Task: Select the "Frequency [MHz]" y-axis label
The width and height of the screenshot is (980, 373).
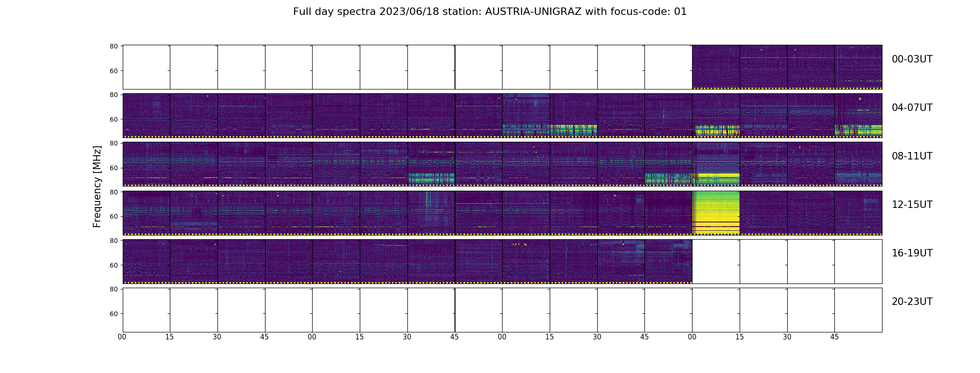Action: (97, 186)
